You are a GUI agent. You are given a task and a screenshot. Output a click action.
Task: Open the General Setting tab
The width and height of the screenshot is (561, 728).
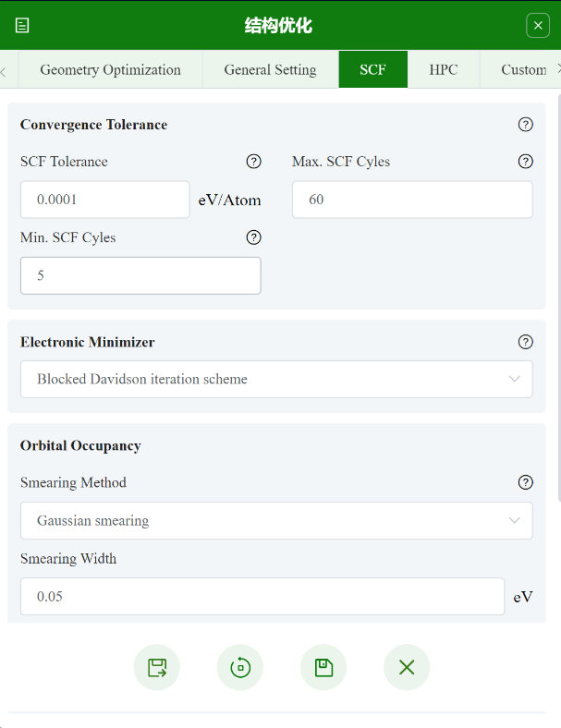click(x=270, y=69)
